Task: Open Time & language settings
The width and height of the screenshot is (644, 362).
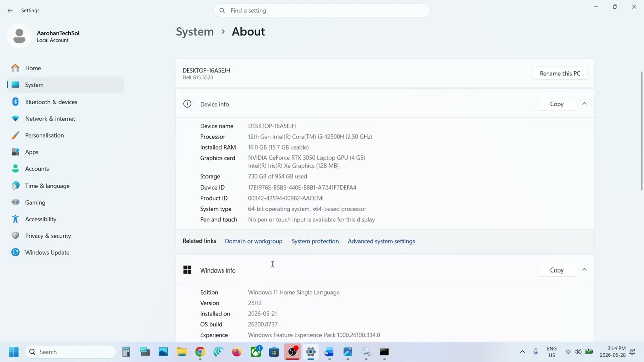Action: (x=65, y=186)
